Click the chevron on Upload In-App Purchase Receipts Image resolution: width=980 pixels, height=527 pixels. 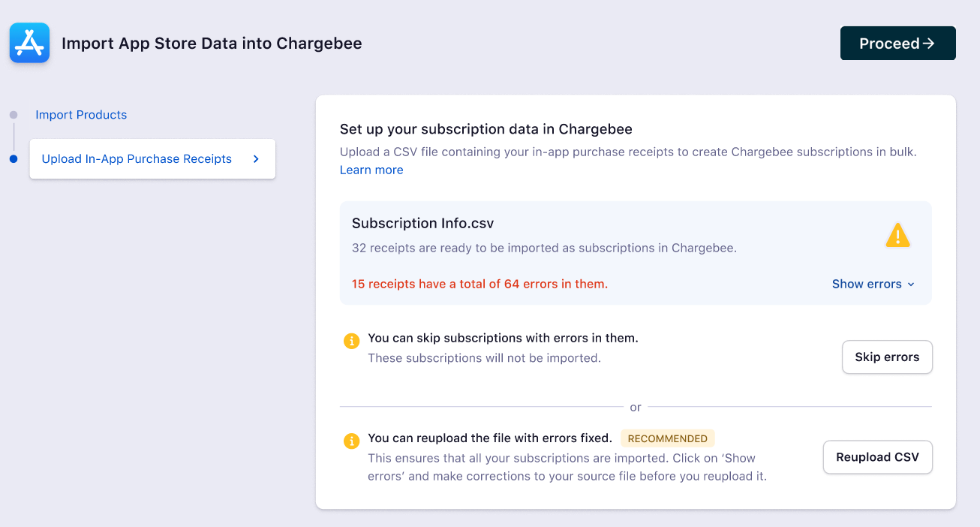[256, 159]
